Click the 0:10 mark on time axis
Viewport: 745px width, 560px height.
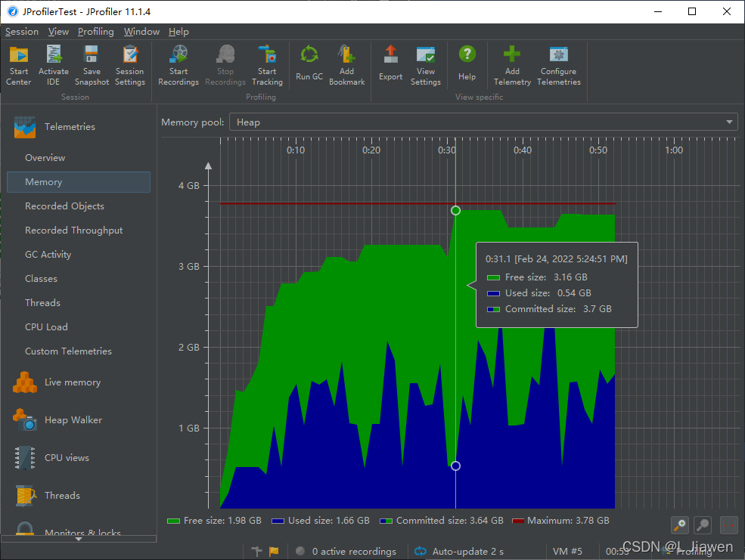pyautogui.click(x=296, y=150)
